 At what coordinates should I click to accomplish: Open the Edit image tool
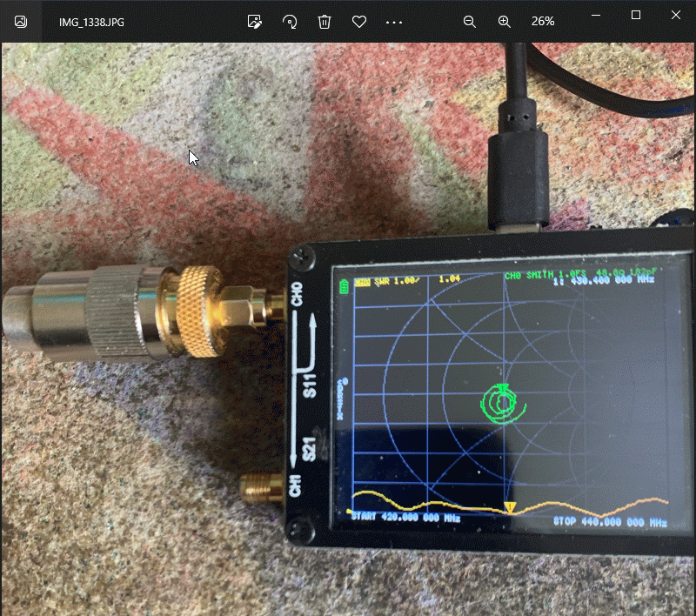click(x=255, y=21)
